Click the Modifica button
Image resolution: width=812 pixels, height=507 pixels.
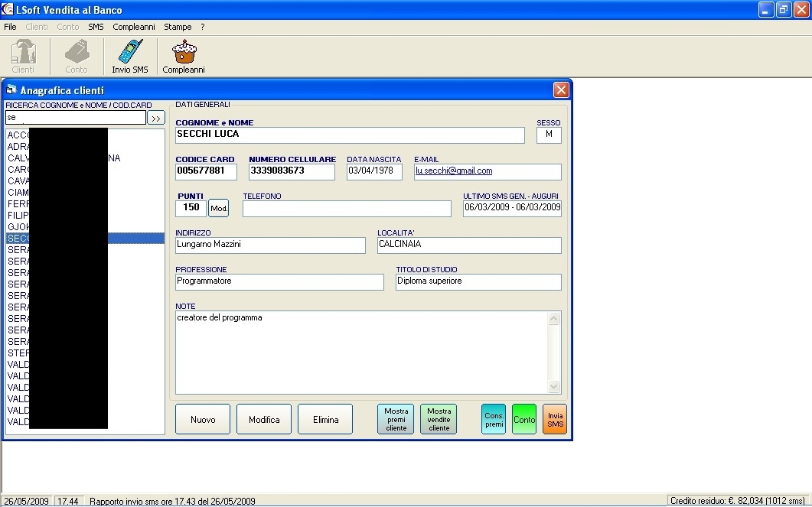click(264, 420)
